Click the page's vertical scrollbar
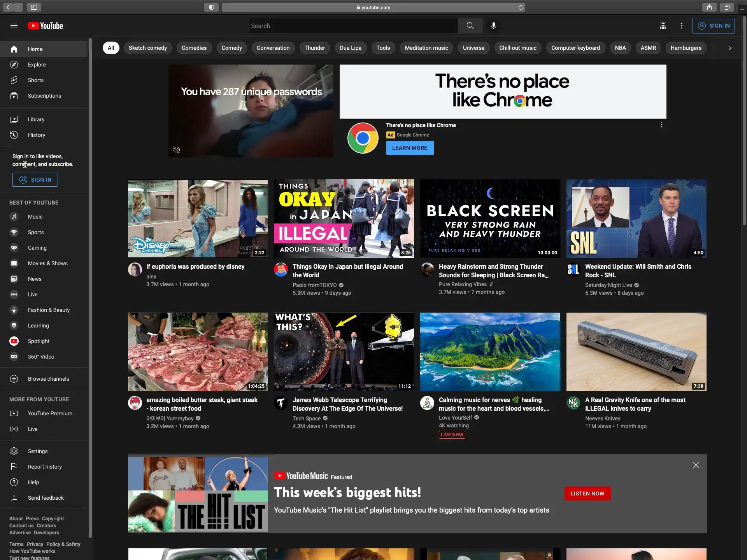 coord(744,121)
